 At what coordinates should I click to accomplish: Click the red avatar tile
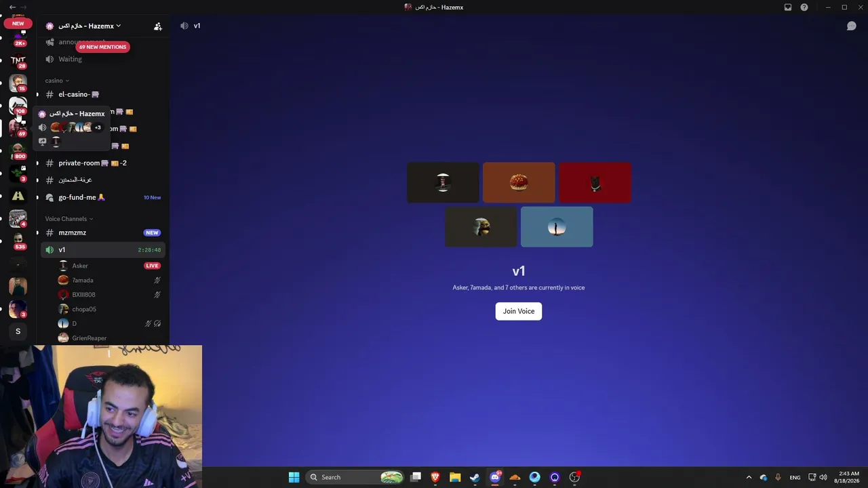[x=595, y=182]
